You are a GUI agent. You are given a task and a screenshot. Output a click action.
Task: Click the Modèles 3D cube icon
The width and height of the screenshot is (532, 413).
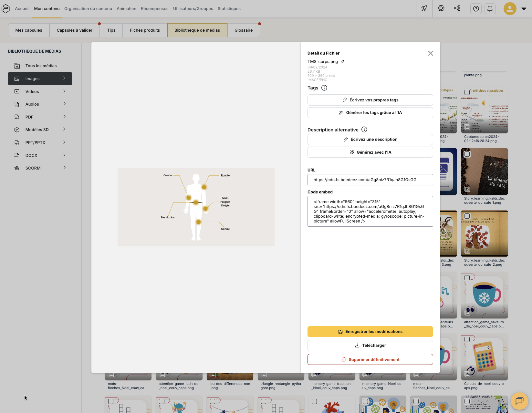click(17, 130)
